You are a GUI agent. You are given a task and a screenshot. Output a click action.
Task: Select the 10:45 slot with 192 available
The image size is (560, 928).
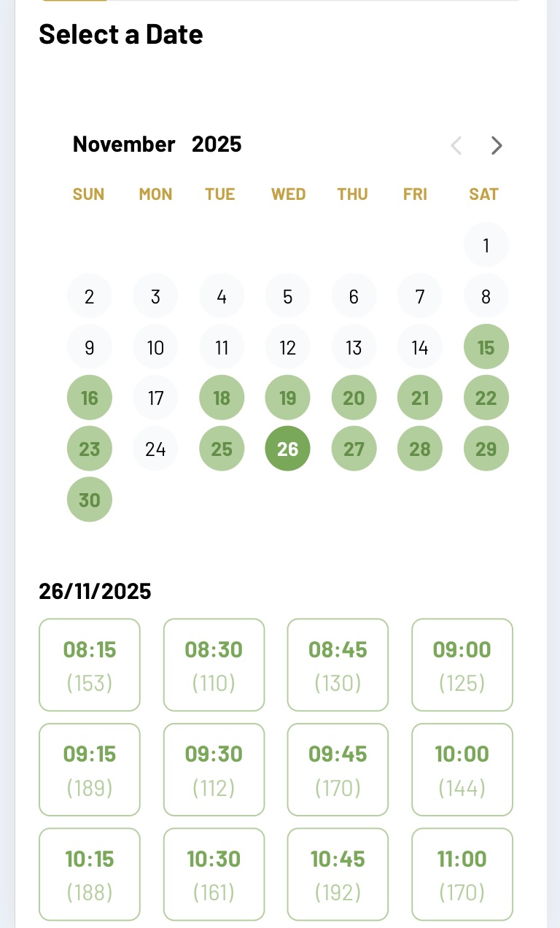pyautogui.click(x=338, y=874)
